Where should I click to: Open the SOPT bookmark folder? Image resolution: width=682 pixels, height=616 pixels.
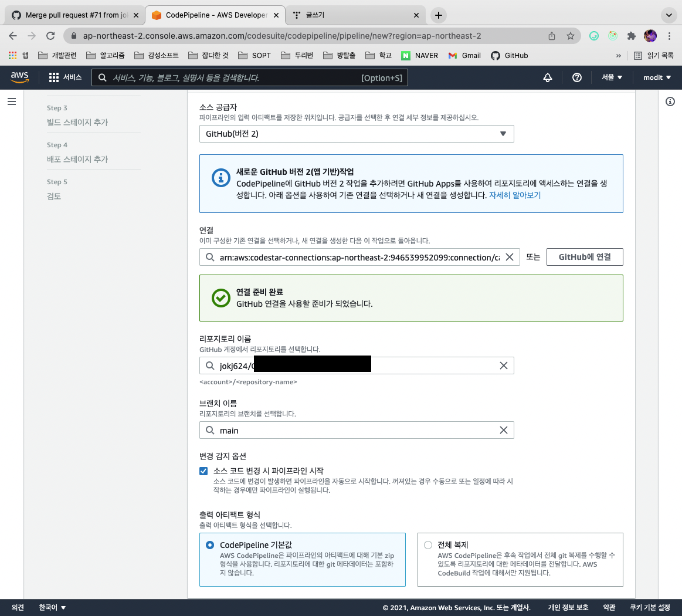pos(255,55)
